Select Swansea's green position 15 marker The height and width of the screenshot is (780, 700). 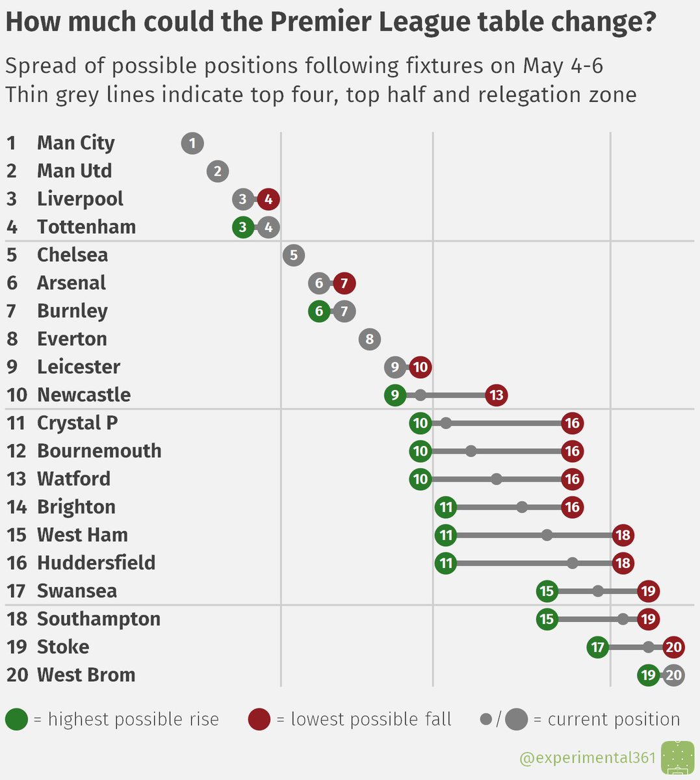[x=547, y=591]
